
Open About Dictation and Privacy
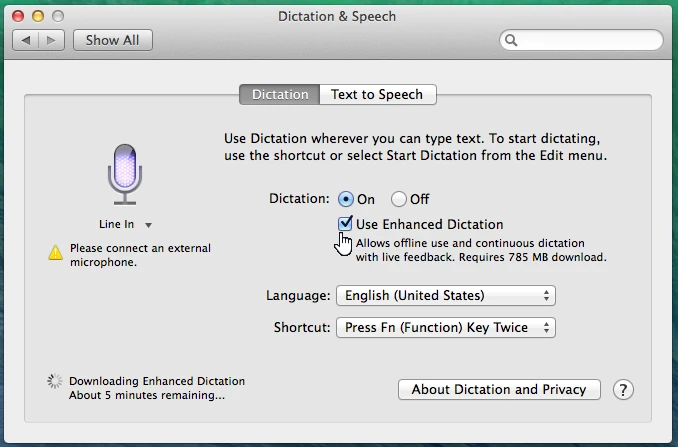pyautogui.click(x=499, y=390)
